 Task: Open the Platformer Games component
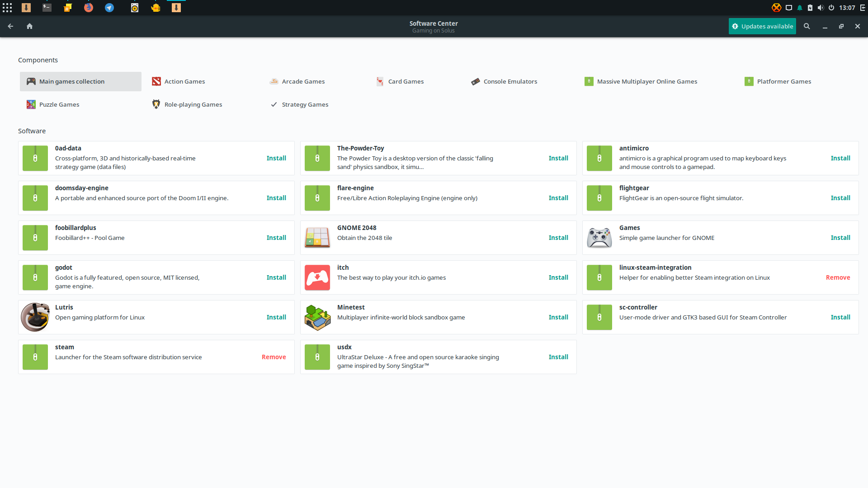(778, 81)
